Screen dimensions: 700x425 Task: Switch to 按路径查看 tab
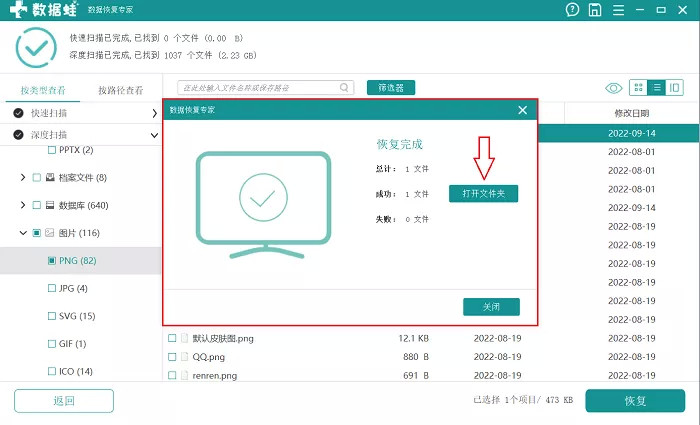pos(121,90)
